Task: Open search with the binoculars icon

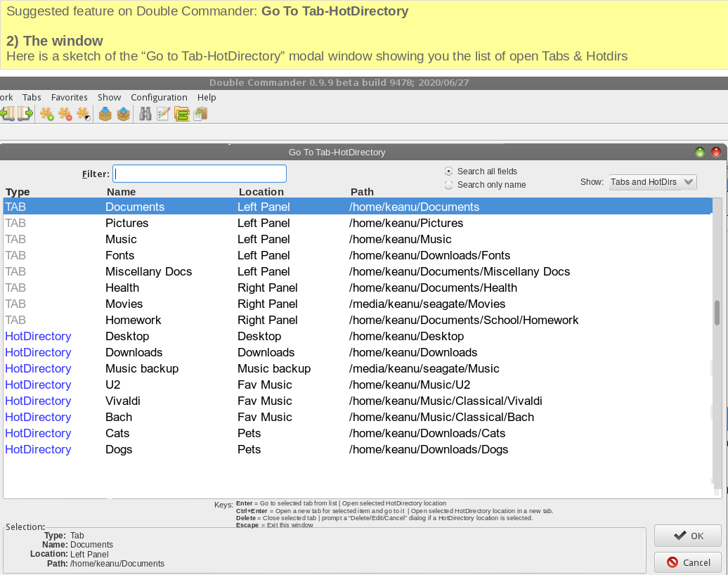Action: point(145,114)
